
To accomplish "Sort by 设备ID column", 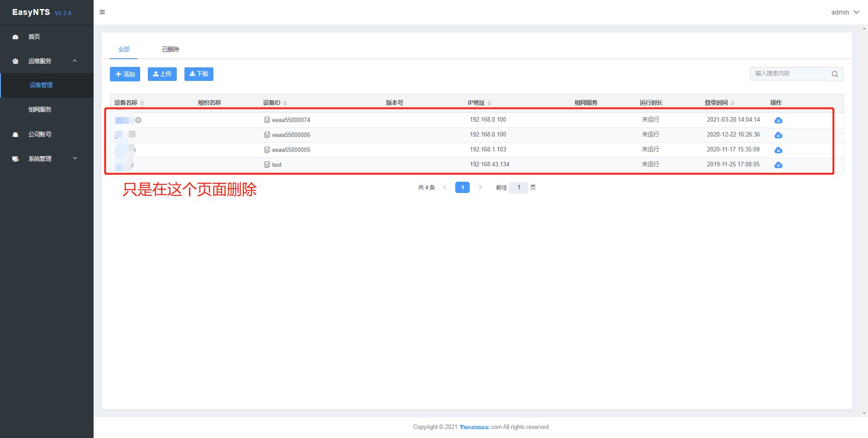I will [x=285, y=103].
